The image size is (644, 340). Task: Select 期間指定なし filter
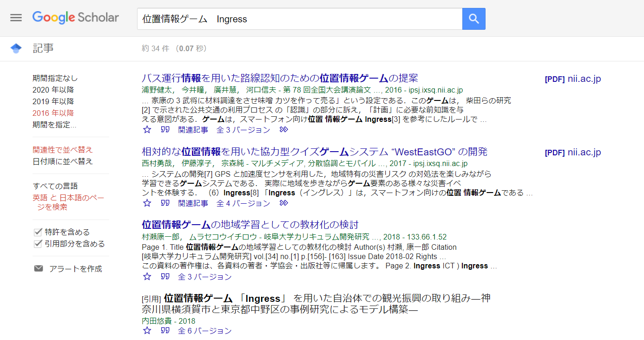[55, 78]
